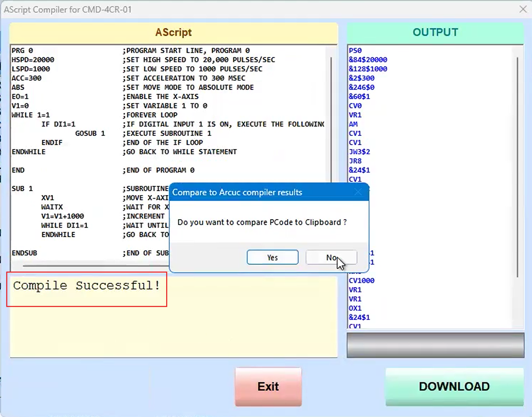Click the 'LSPD=1000' code line
The width and height of the screenshot is (532, 417).
31,69
